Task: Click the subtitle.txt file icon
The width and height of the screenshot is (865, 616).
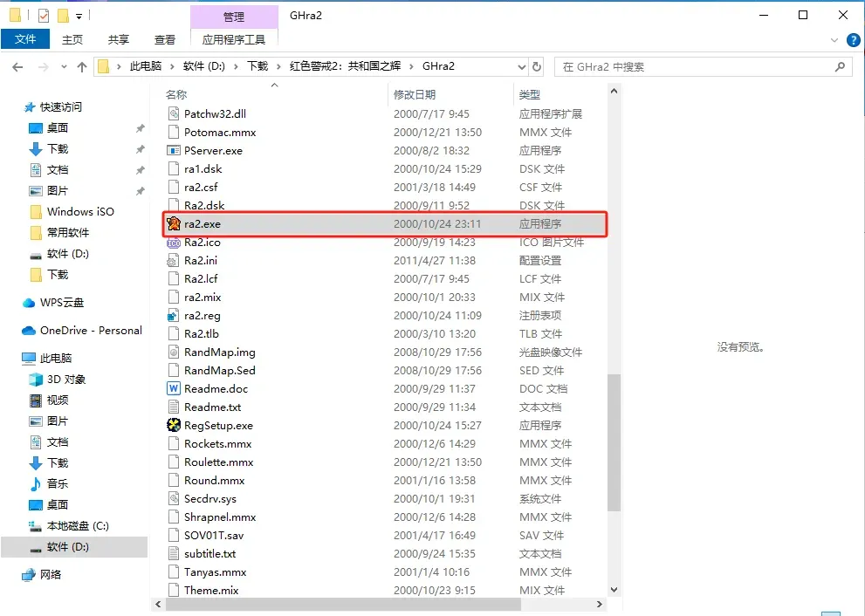Action: pos(174,553)
